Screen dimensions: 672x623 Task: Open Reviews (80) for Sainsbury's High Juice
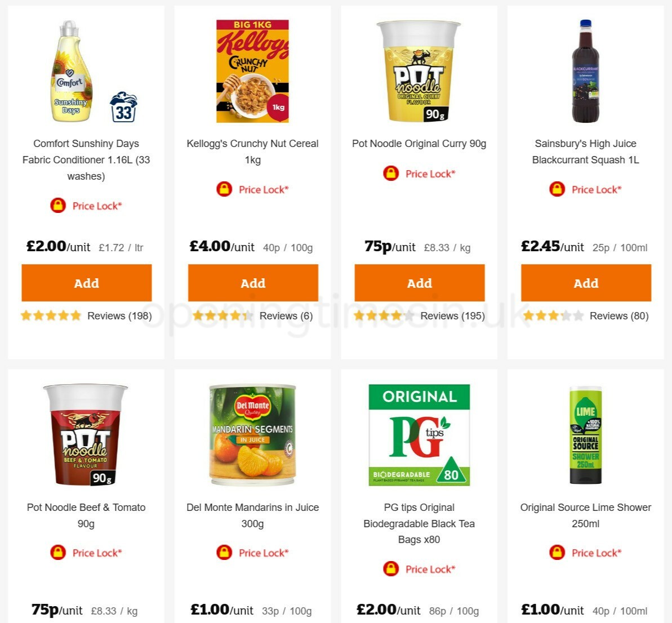pyautogui.click(x=618, y=315)
